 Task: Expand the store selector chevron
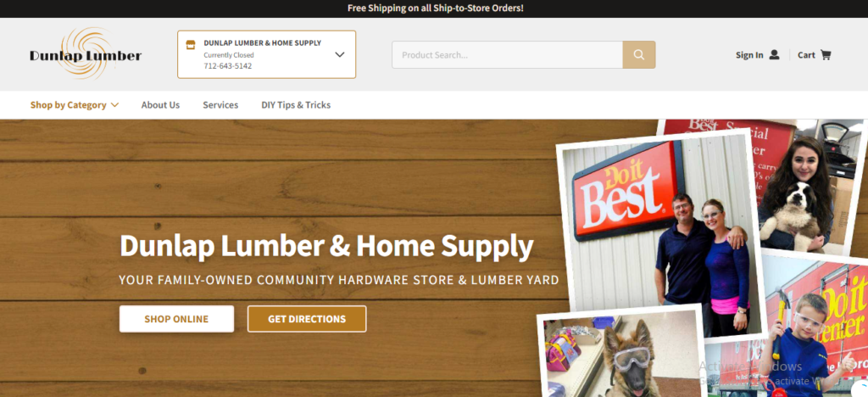tap(340, 54)
